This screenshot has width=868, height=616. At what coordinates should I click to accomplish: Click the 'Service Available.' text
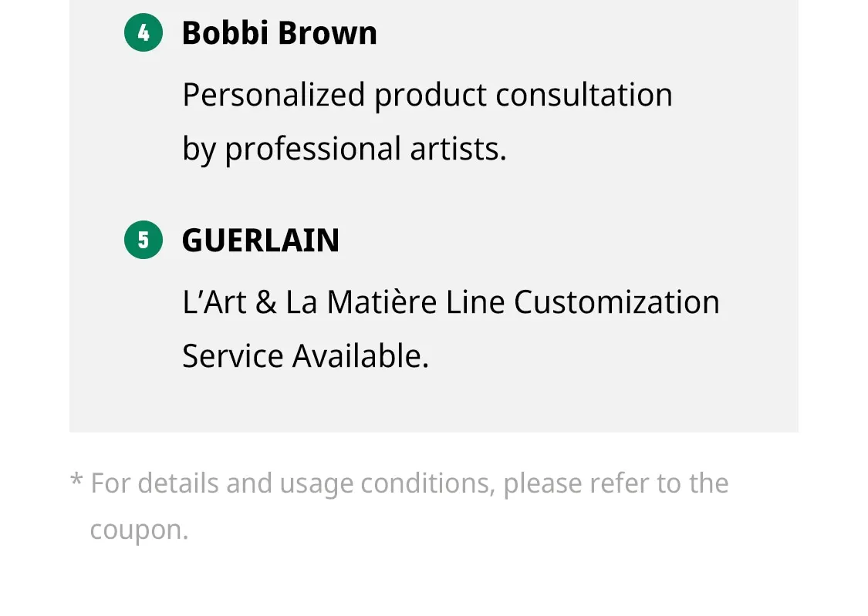coord(306,355)
